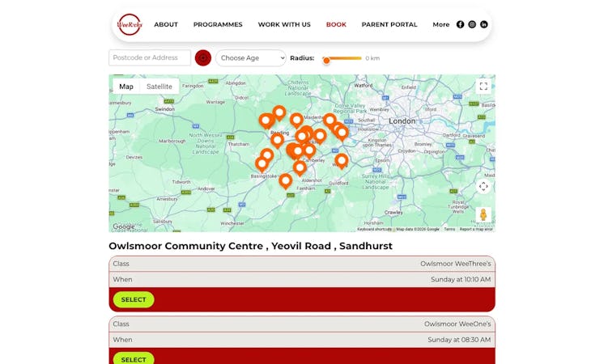Image resolution: width=604 pixels, height=364 pixels.
Task: Click the Google logo on map
Action: (x=124, y=226)
